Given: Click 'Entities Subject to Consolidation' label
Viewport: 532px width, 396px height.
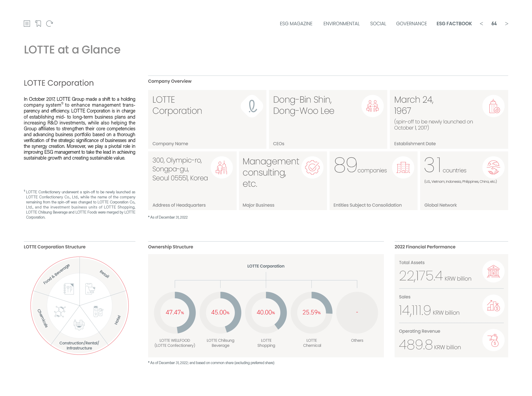Looking at the screenshot, I should [367, 205].
